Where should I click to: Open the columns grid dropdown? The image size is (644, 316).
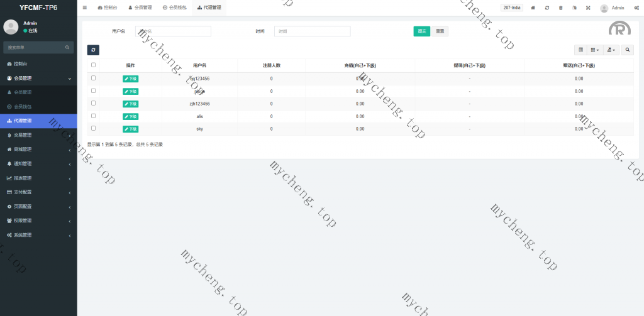595,50
